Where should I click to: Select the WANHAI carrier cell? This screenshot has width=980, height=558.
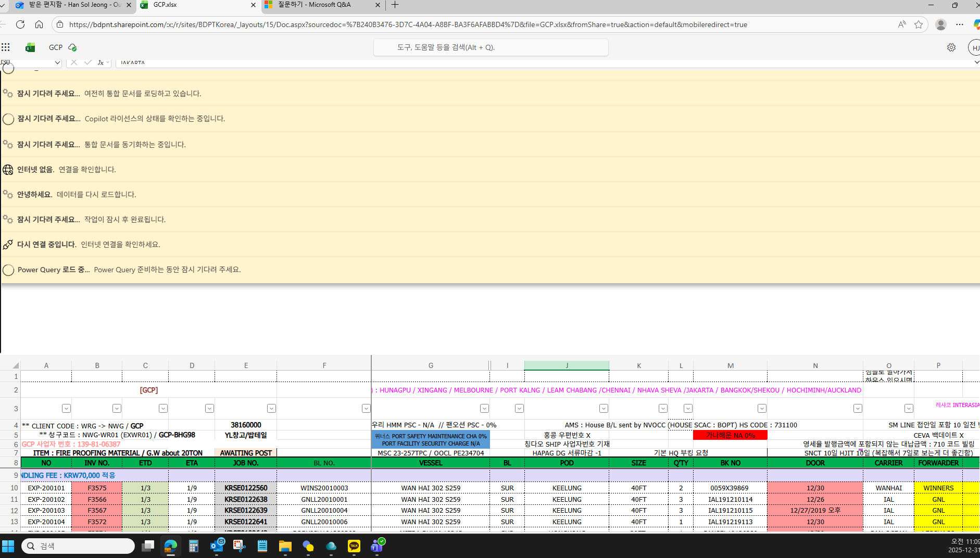tap(888, 488)
